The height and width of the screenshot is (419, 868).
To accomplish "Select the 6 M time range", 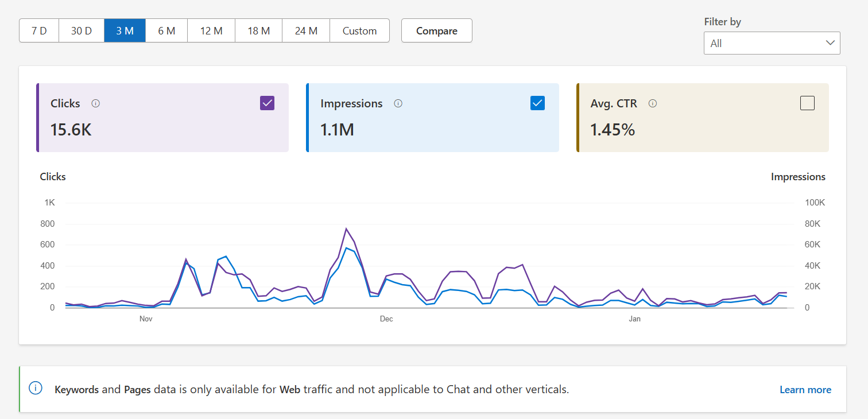I will [166, 30].
